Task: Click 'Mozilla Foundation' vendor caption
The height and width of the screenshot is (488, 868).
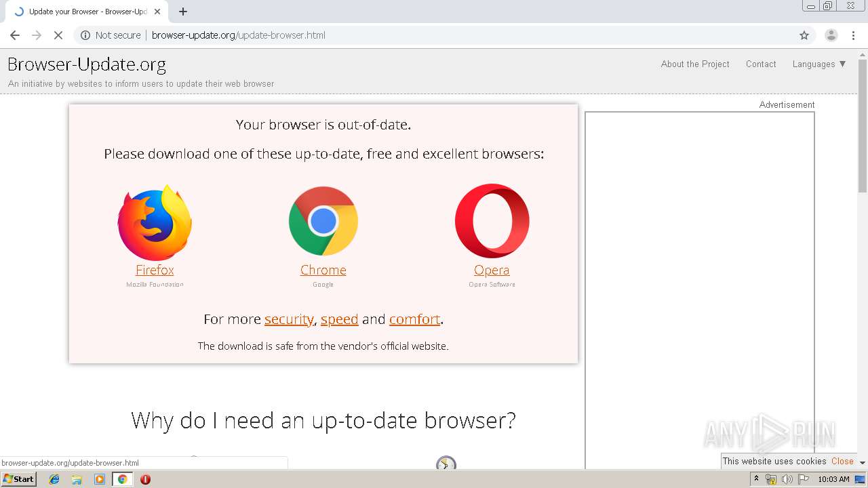Action: pos(155,285)
